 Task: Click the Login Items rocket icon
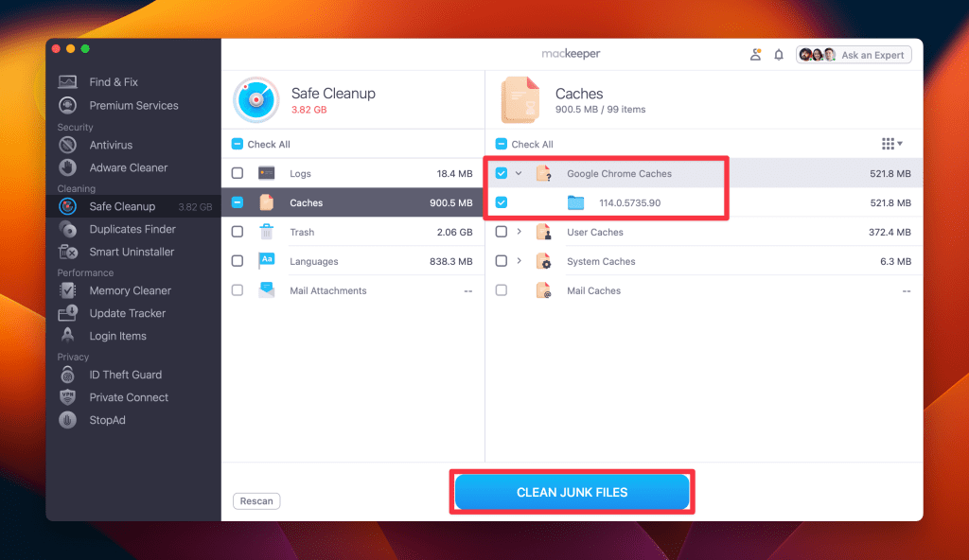67,336
